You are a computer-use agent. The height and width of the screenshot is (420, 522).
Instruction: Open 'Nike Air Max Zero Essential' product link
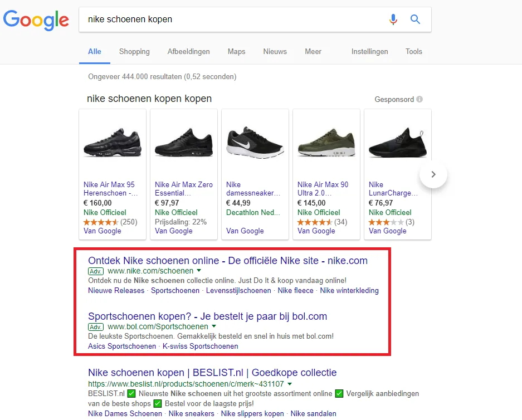point(184,189)
